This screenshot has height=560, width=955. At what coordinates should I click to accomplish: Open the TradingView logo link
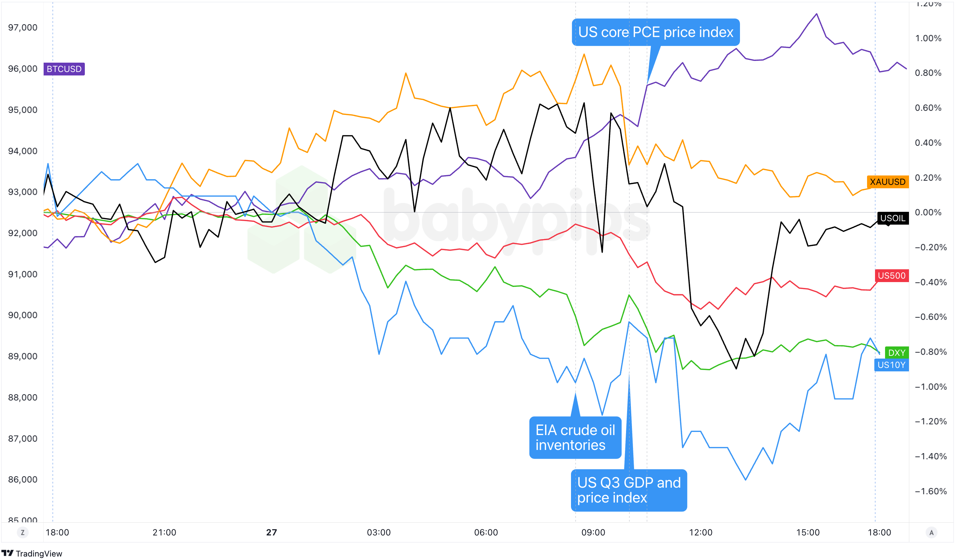pyautogui.click(x=32, y=553)
